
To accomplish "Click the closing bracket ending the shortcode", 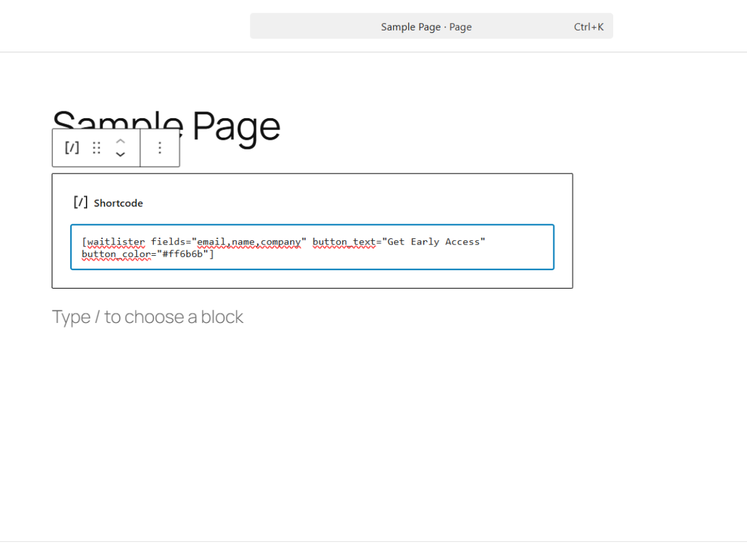I will click(212, 254).
